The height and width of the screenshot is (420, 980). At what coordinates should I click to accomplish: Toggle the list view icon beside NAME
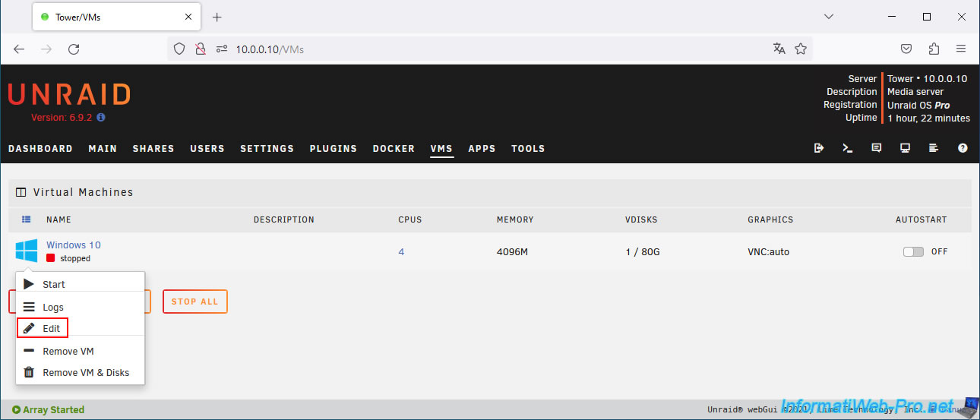coord(27,219)
